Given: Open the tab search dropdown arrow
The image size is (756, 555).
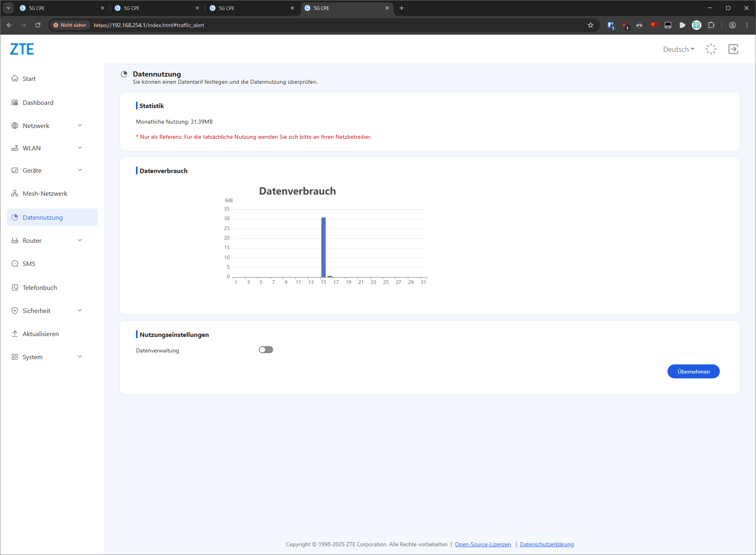Looking at the screenshot, I should click(x=8, y=8).
